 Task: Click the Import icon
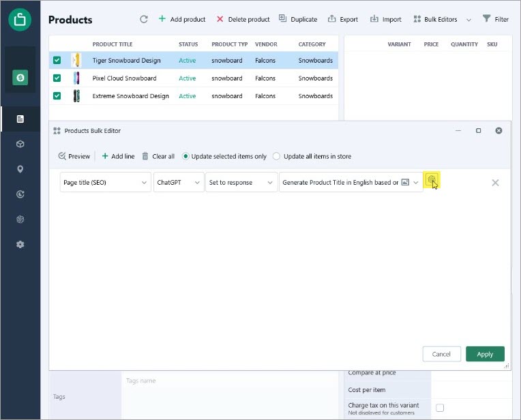point(374,18)
